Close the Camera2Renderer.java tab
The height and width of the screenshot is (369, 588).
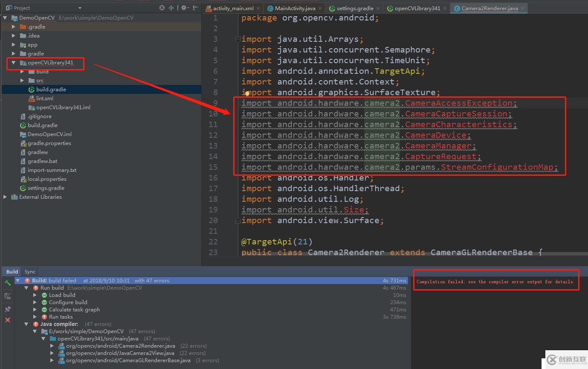523,9
